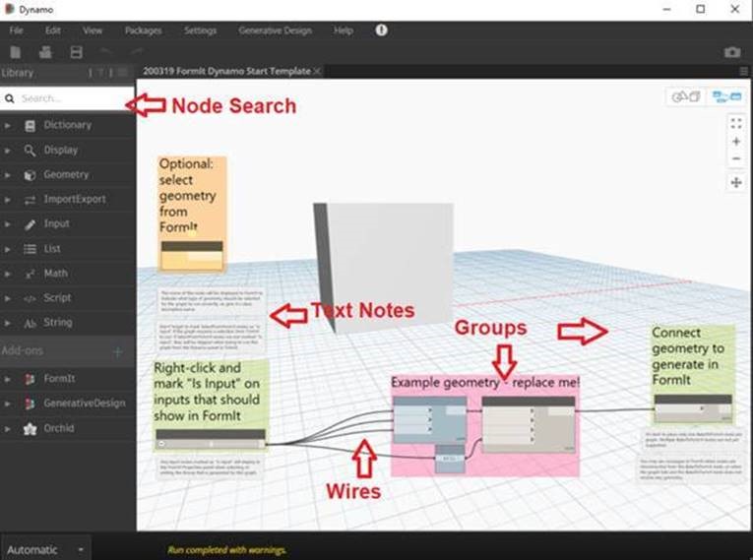Screen dimensions: 753x560
Task: Select the pan tool icon
Action: point(735,182)
